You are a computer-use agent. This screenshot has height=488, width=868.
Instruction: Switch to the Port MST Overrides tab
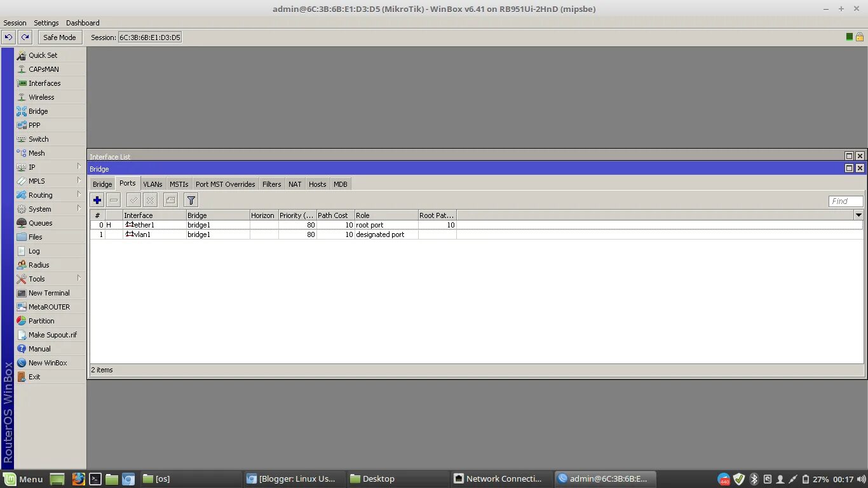(225, 184)
